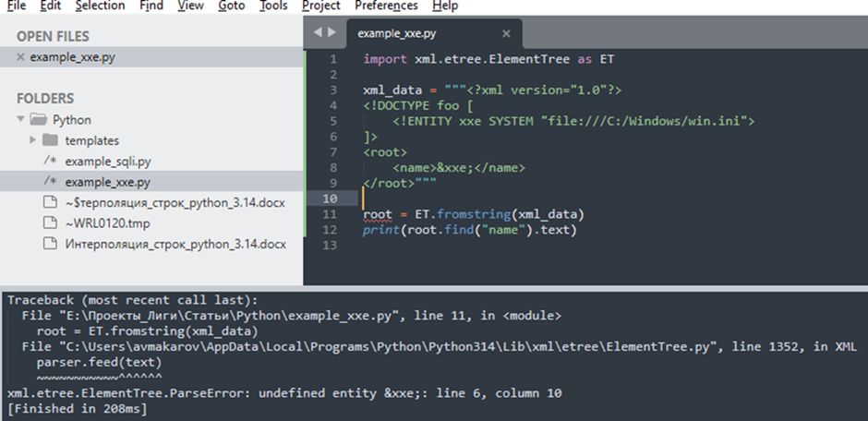Open the Selection menu
The height and width of the screenshot is (421, 868).
[100, 6]
